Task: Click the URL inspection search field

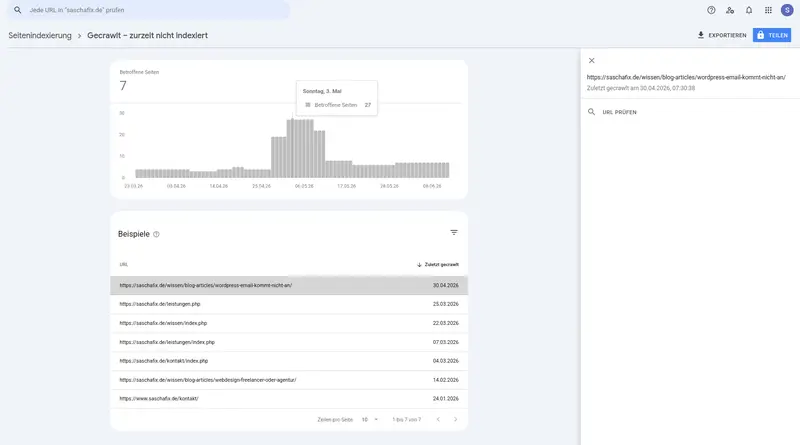Action: tap(148, 10)
